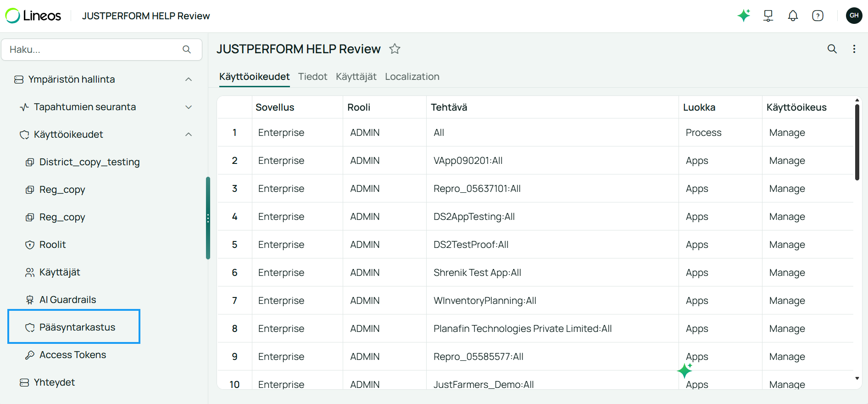
Task: Switch to the Käyttöoikeudet tab
Action: 255,77
